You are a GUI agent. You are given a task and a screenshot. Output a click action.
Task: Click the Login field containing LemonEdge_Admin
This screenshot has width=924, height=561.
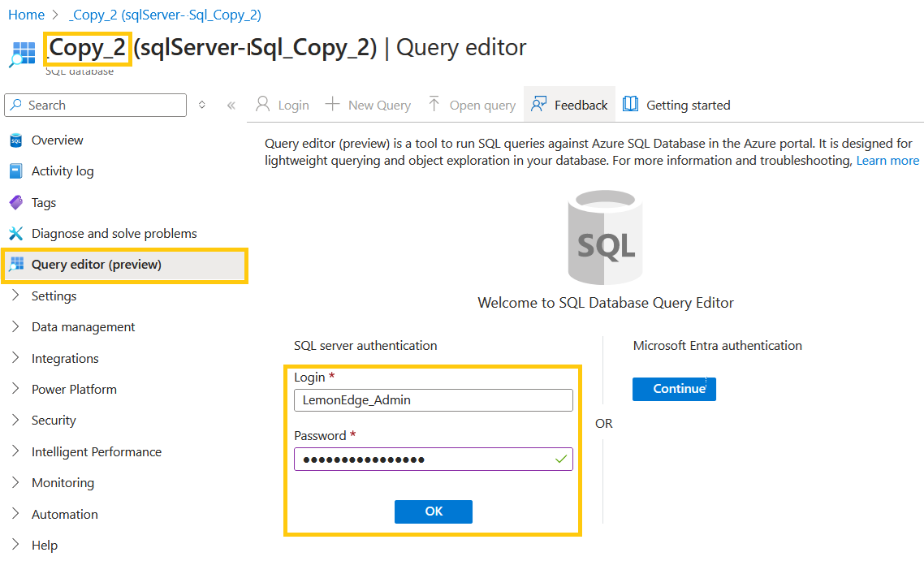pyautogui.click(x=434, y=400)
